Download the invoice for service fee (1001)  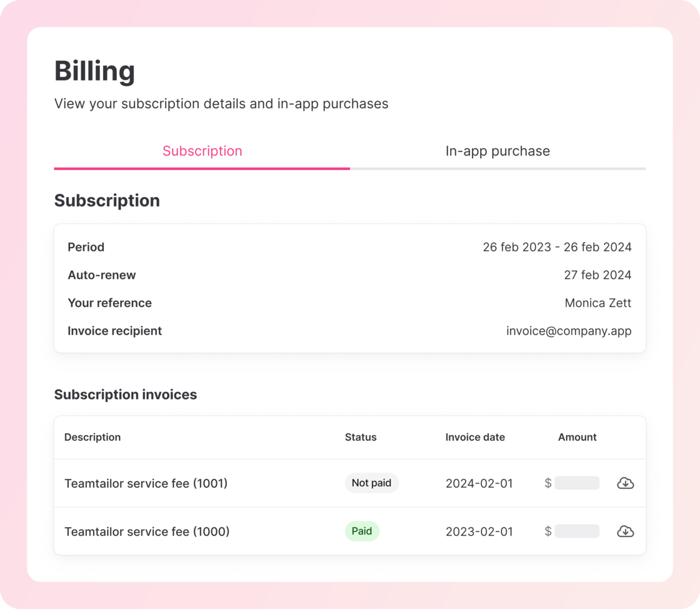pos(625,483)
